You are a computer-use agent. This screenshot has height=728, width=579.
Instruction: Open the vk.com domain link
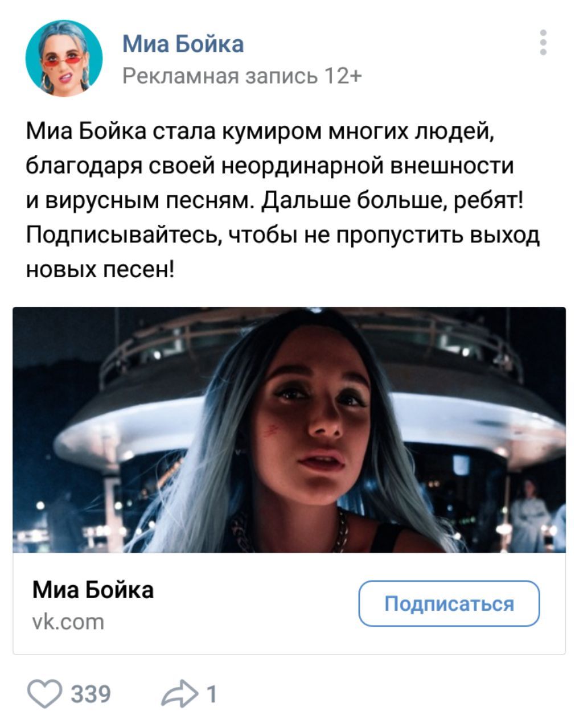tap(68, 622)
